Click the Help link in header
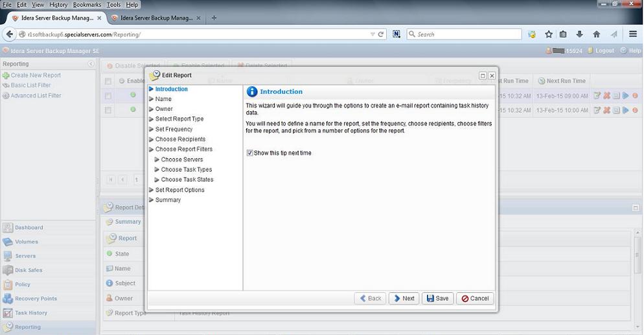The width and height of the screenshot is (644, 335). pyautogui.click(x=634, y=51)
